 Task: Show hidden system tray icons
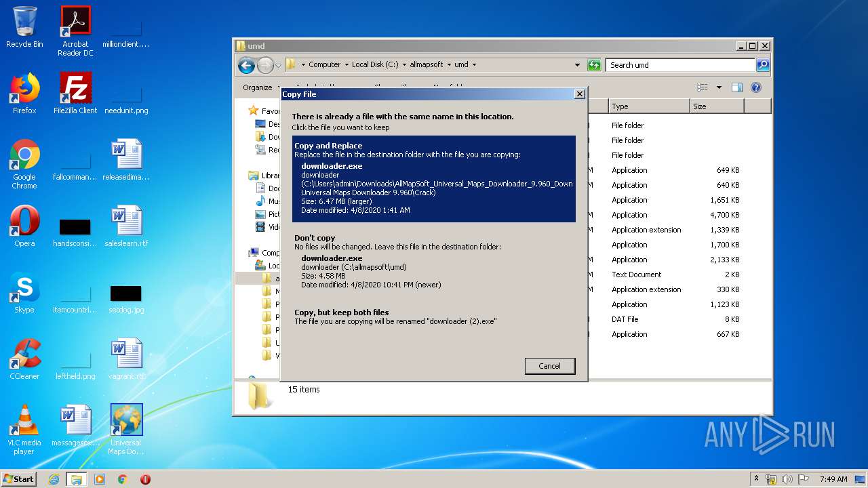click(x=756, y=479)
